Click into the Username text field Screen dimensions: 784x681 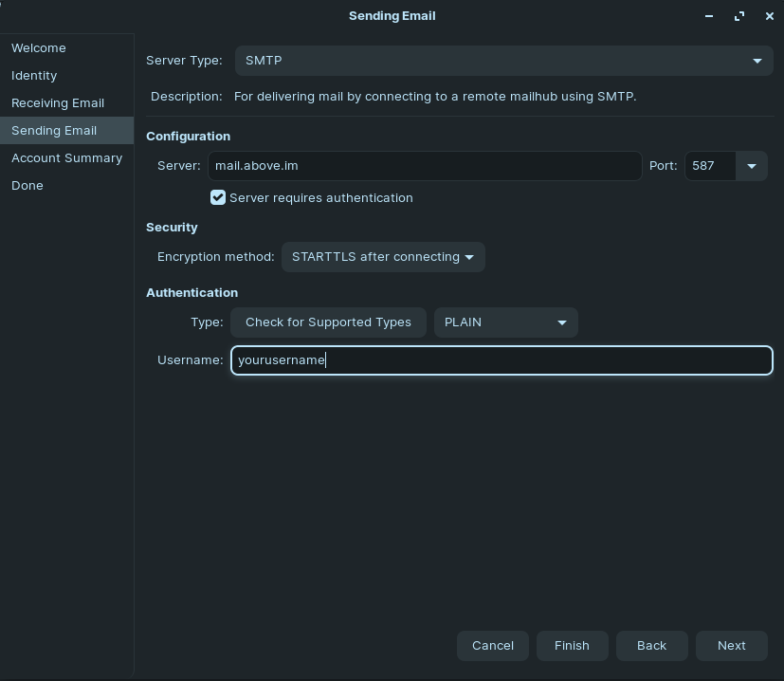(x=501, y=360)
